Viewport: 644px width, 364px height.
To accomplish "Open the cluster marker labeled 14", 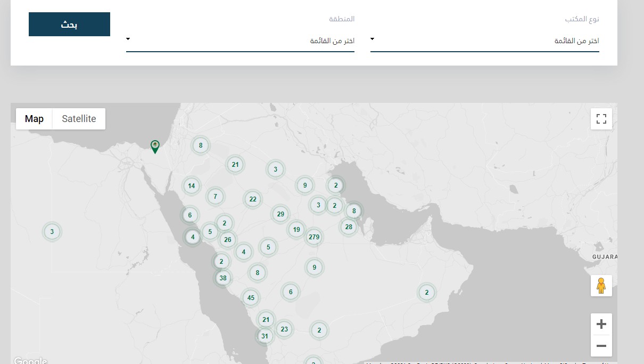I will click(192, 186).
